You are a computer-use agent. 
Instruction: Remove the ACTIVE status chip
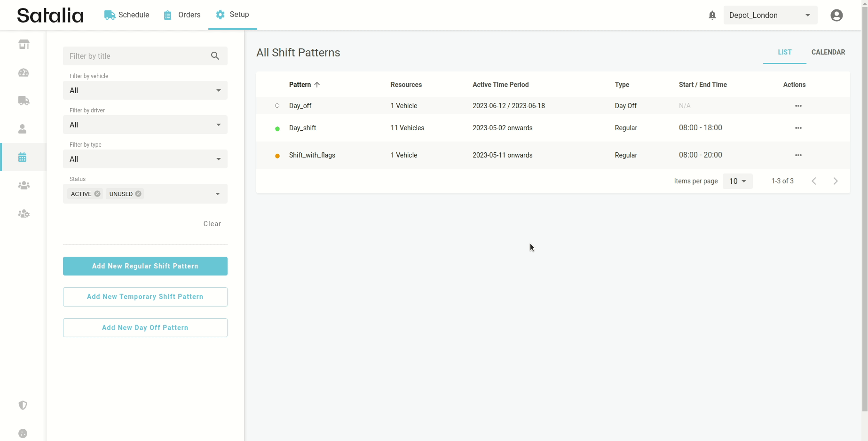(x=97, y=194)
